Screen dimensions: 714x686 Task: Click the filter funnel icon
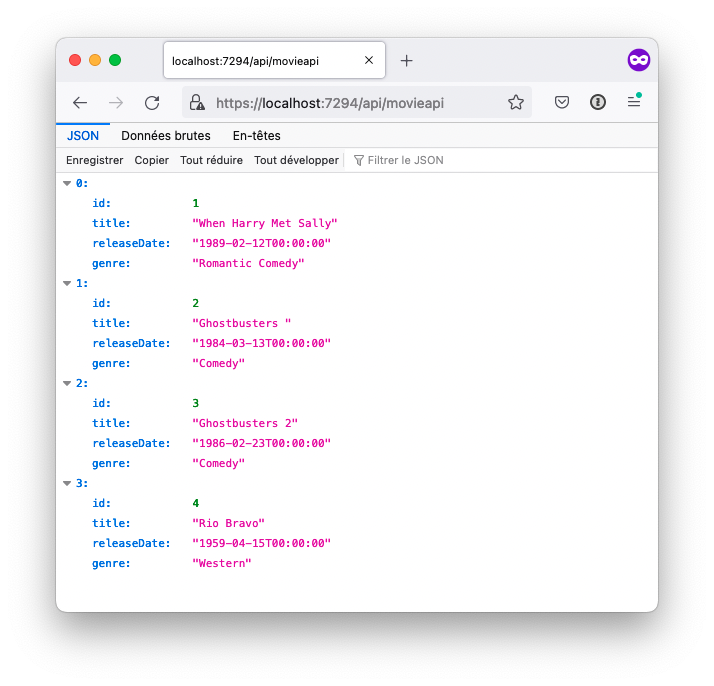(x=358, y=160)
